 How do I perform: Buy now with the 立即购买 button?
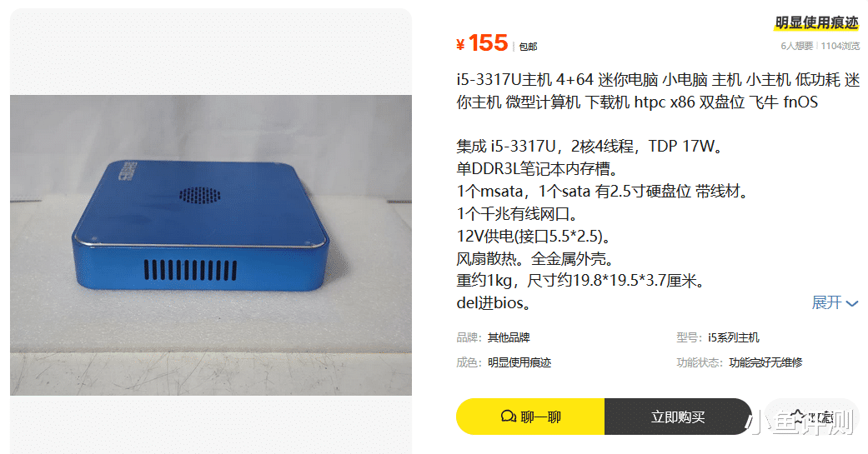(x=678, y=417)
